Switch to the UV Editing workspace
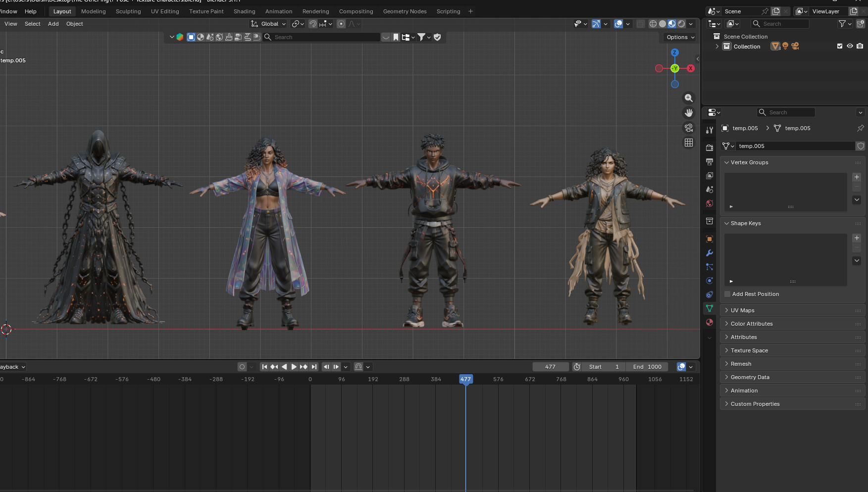 [x=165, y=11]
